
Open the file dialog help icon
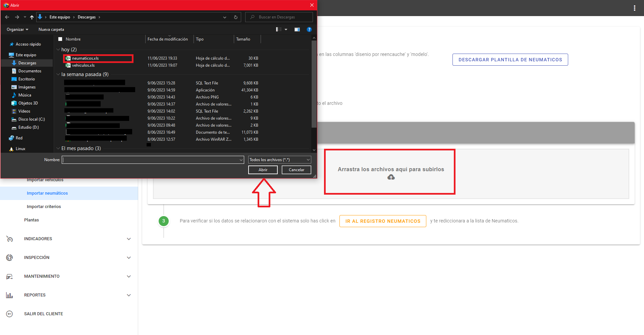click(x=309, y=29)
